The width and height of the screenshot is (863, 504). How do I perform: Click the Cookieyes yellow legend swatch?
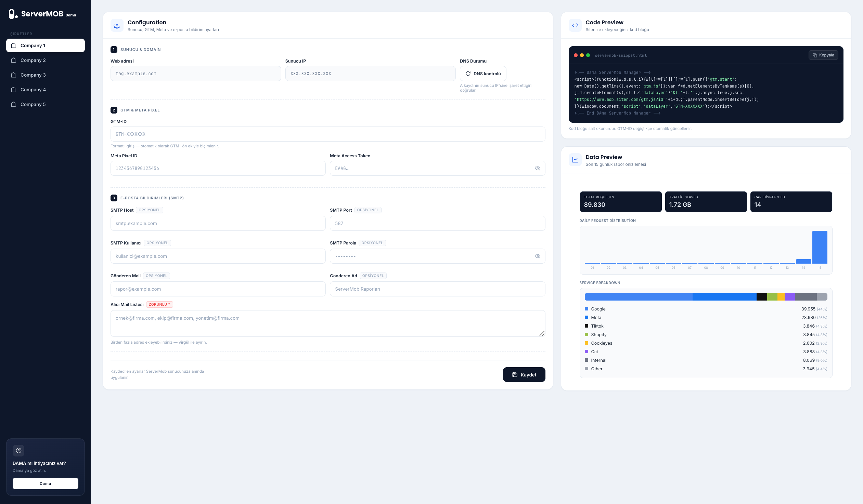[586, 343]
